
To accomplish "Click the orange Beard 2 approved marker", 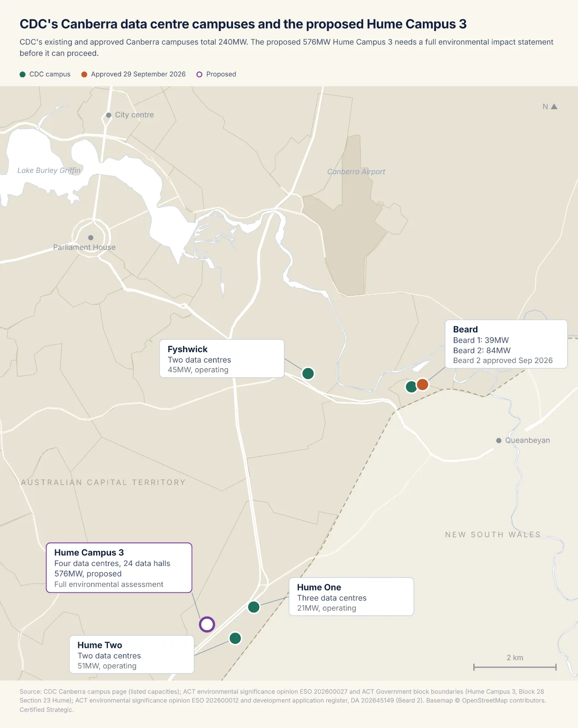I will click(422, 384).
